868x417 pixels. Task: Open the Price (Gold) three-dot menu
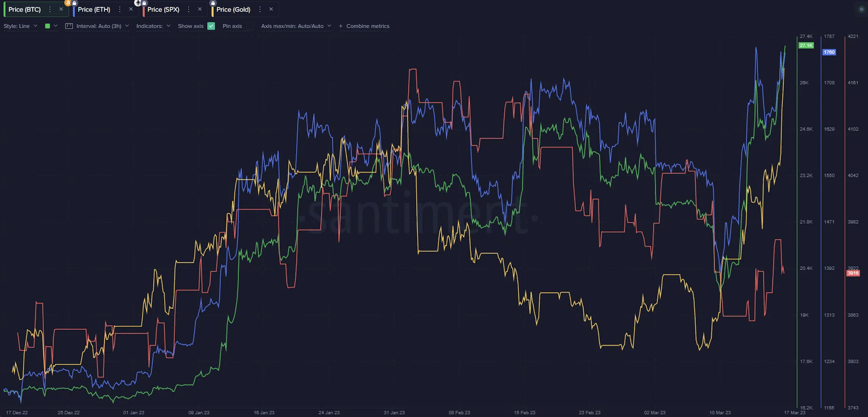click(x=260, y=9)
